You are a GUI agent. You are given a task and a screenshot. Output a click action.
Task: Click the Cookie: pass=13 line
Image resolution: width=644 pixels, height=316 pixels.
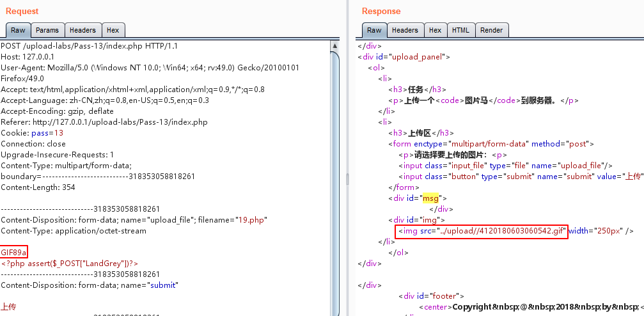(32, 132)
